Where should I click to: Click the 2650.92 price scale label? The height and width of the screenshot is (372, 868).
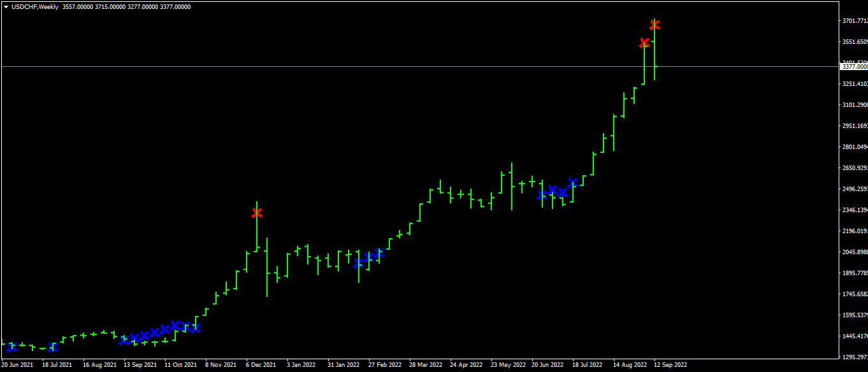tap(855, 168)
